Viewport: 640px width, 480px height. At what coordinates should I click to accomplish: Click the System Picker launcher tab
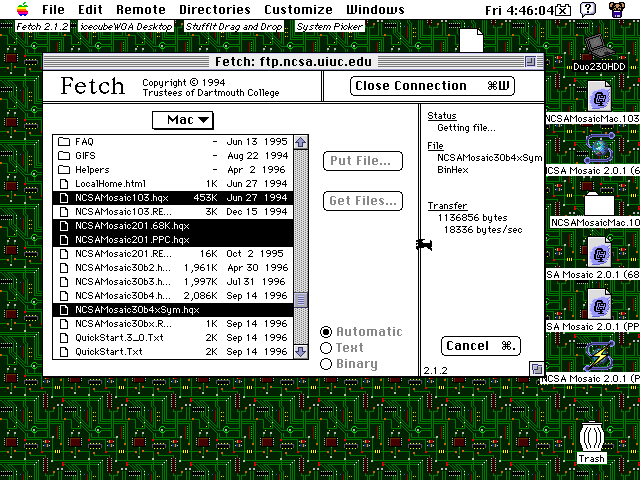coord(329,27)
